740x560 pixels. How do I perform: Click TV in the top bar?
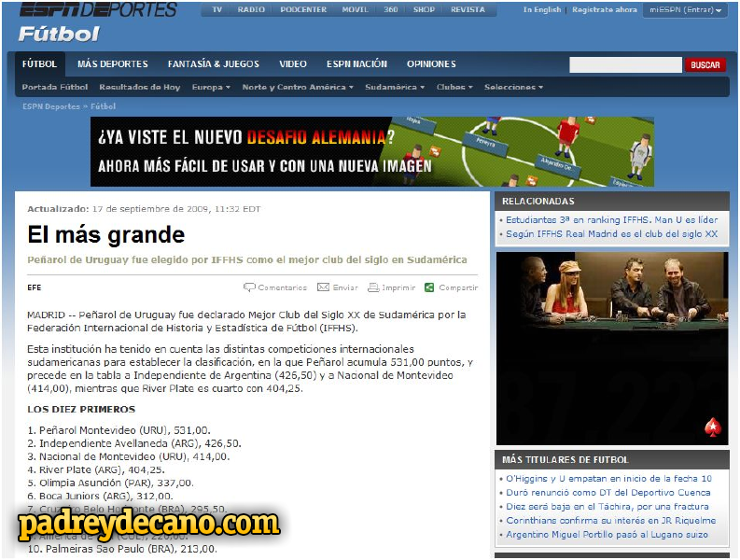click(x=216, y=9)
